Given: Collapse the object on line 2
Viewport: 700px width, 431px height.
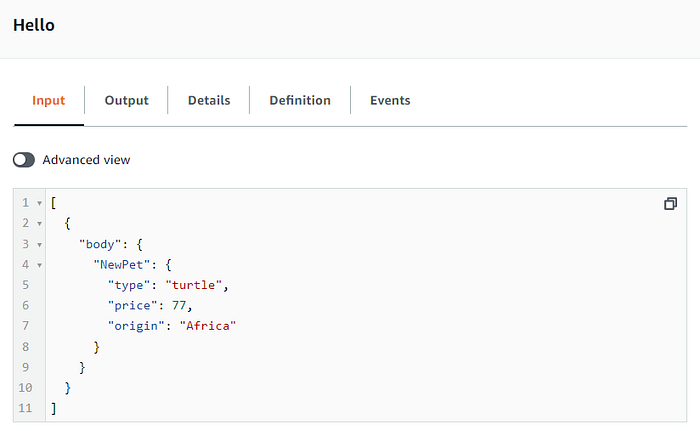Looking at the screenshot, I should (x=39, y=223).
